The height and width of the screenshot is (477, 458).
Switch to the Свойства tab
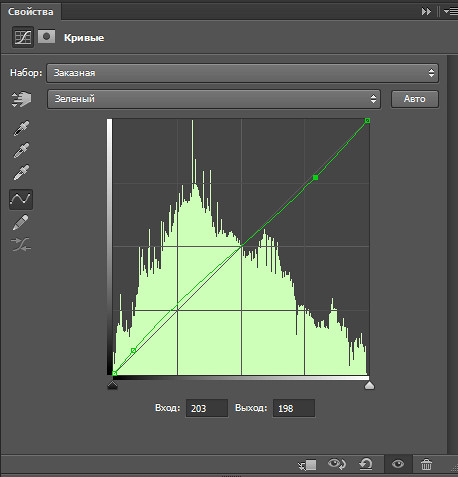coord(31,12)
